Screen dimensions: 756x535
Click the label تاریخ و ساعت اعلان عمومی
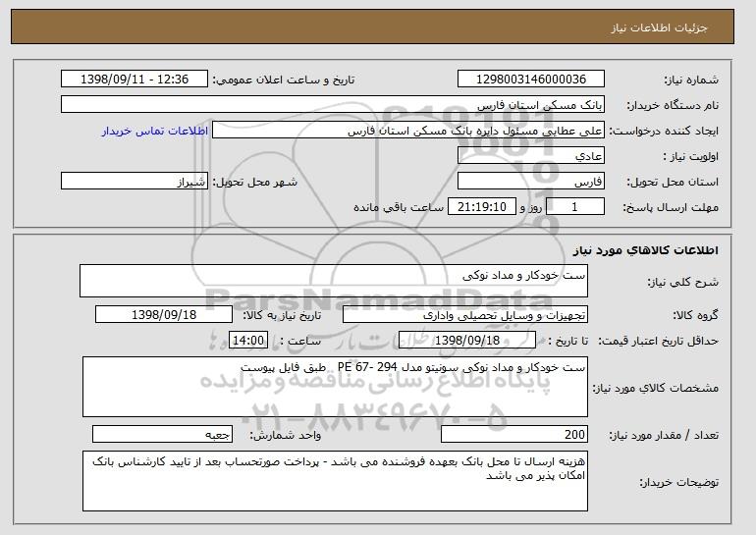tap(284, 80)
